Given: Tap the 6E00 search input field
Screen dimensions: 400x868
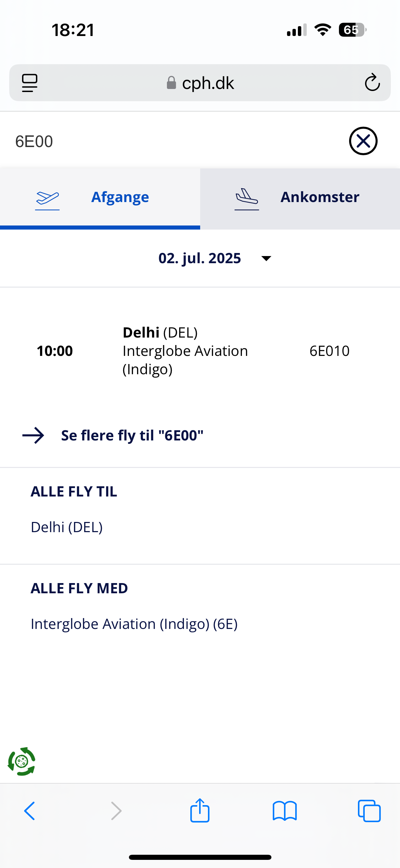Looking at the screenshot, I should coord(170,141).
